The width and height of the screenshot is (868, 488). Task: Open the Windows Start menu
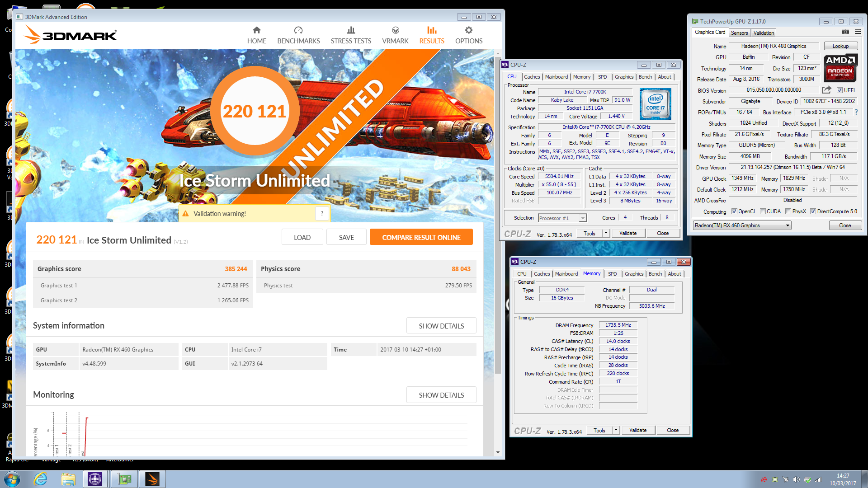pos(12,479)
